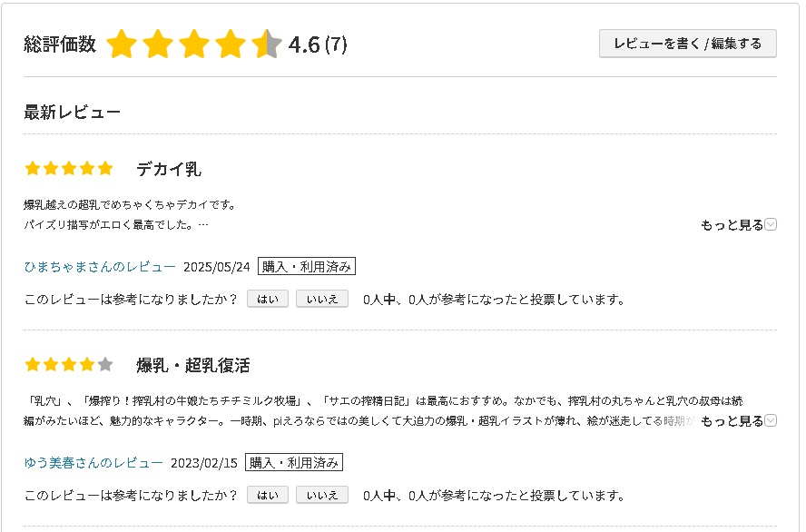Open ひまちゃまさんのレビュー link
This screenshot has width=806, height=532.
pyautogui.click(x=100, y=267)
